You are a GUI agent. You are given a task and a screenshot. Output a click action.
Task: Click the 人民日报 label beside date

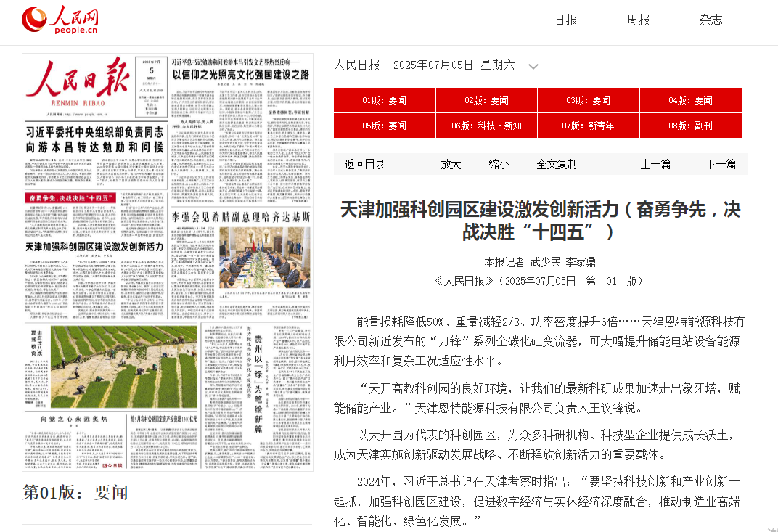tap(357, 65)
